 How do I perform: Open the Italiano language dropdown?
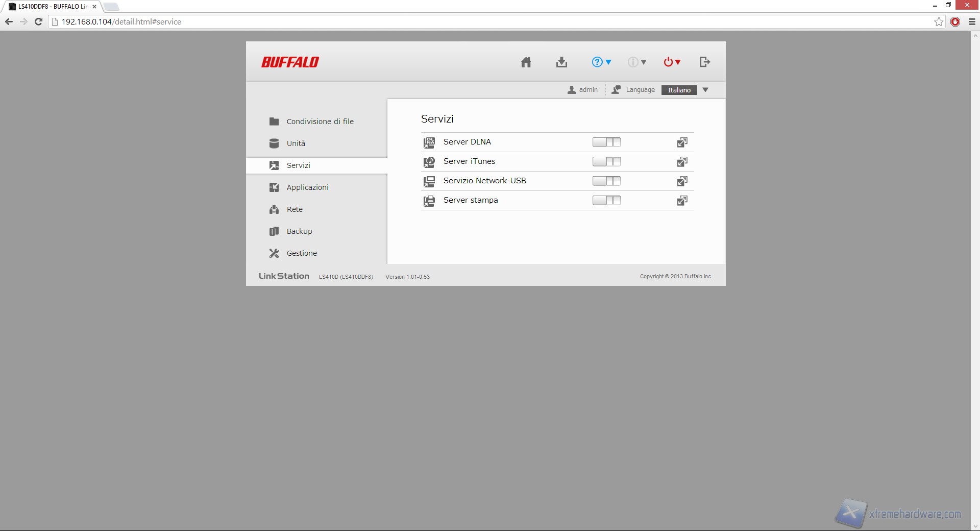685,90
